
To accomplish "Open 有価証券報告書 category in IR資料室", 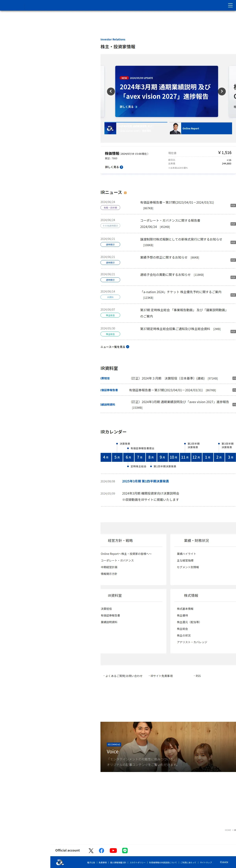I will point(109,390).
